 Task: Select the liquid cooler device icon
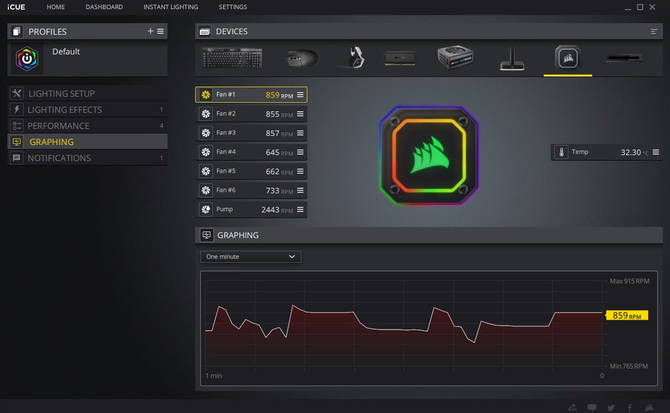pos(567,58)
